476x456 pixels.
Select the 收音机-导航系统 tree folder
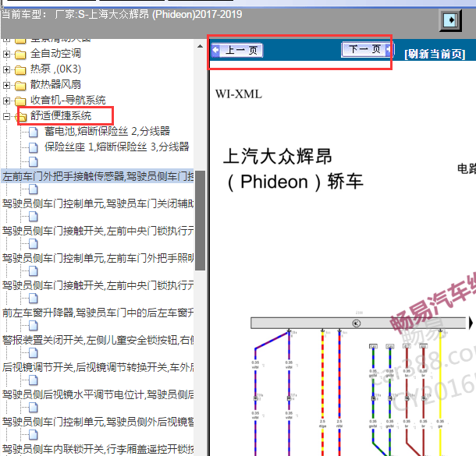pyautogui.click(x=68, y=100)
